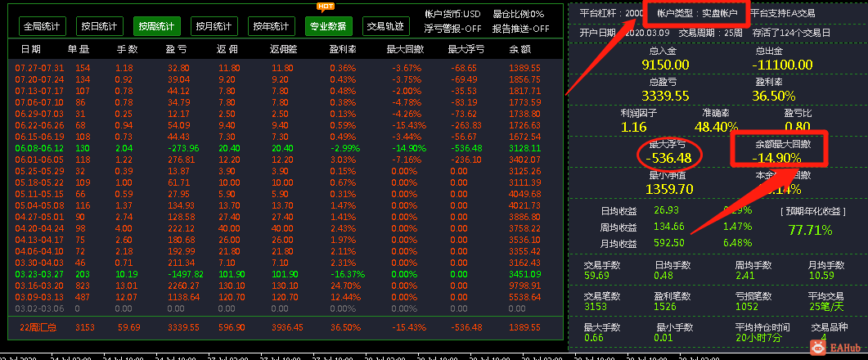Select the 07.20-07.24 week row

(x=286, y=79)
